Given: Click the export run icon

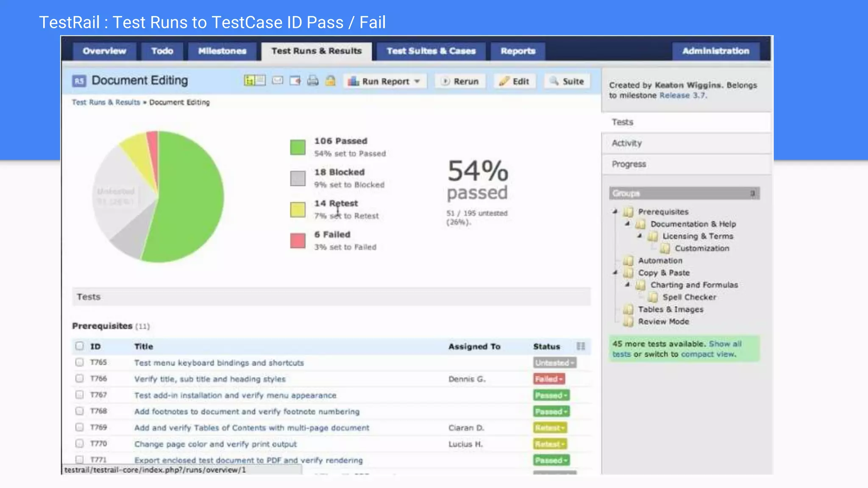Looking at the screenshot, I should [295, 80].
